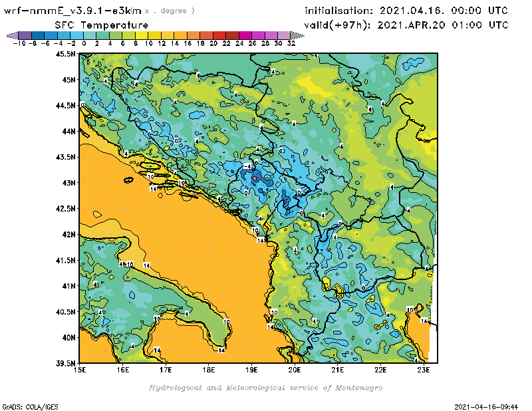Pick the 0 to 2 teal legend swatch

pos(90,35)
